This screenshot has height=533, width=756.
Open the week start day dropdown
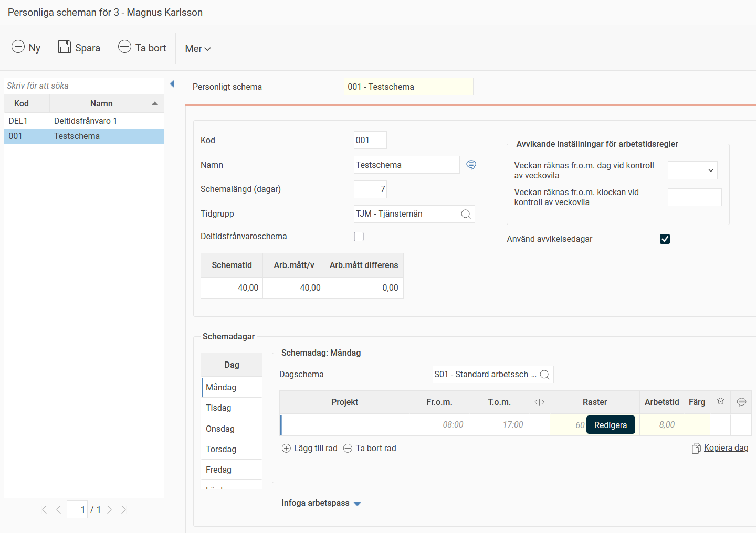click(x=692, y=170)
